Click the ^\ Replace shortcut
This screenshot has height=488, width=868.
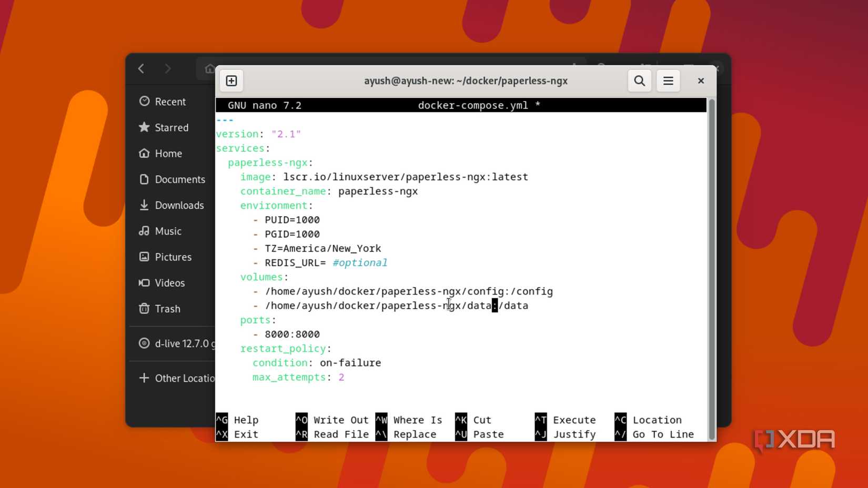[x=406, y=434]
